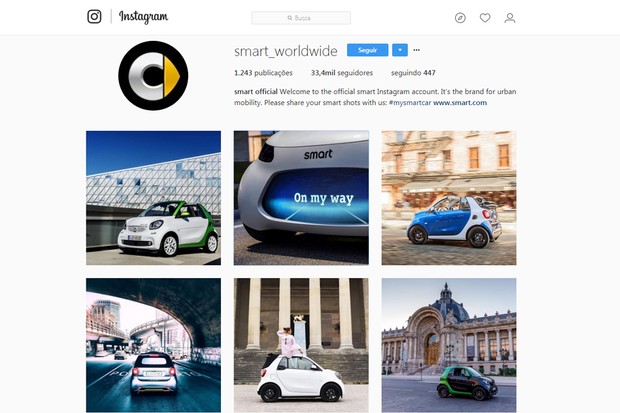Viewport: 620px width, 413px height.
Task: Open the seguindo 447 list
Action: click(x=413, y=73)
